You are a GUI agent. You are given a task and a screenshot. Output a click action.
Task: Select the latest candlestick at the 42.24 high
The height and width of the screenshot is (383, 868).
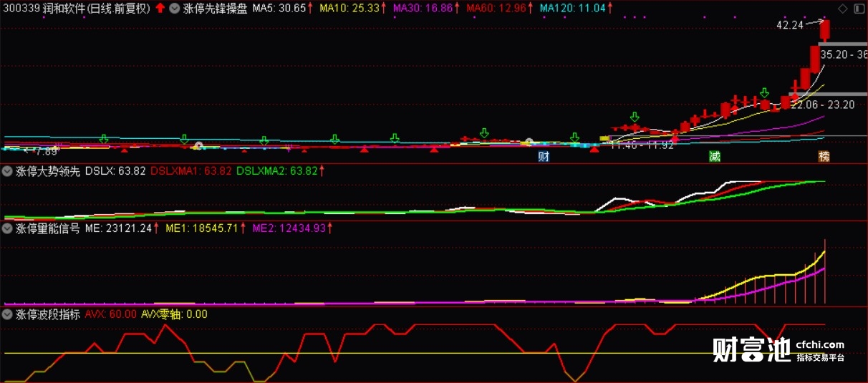pos(825,29)
